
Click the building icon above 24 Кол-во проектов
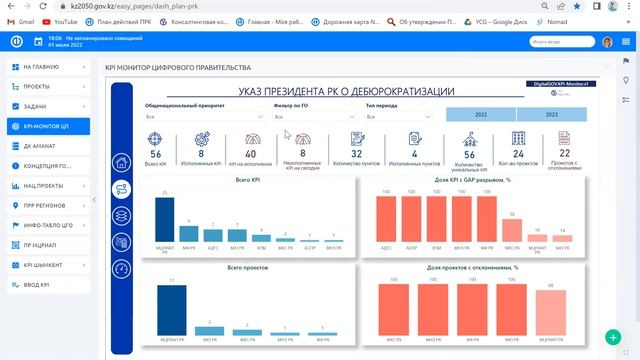click(x=518, y=138)
